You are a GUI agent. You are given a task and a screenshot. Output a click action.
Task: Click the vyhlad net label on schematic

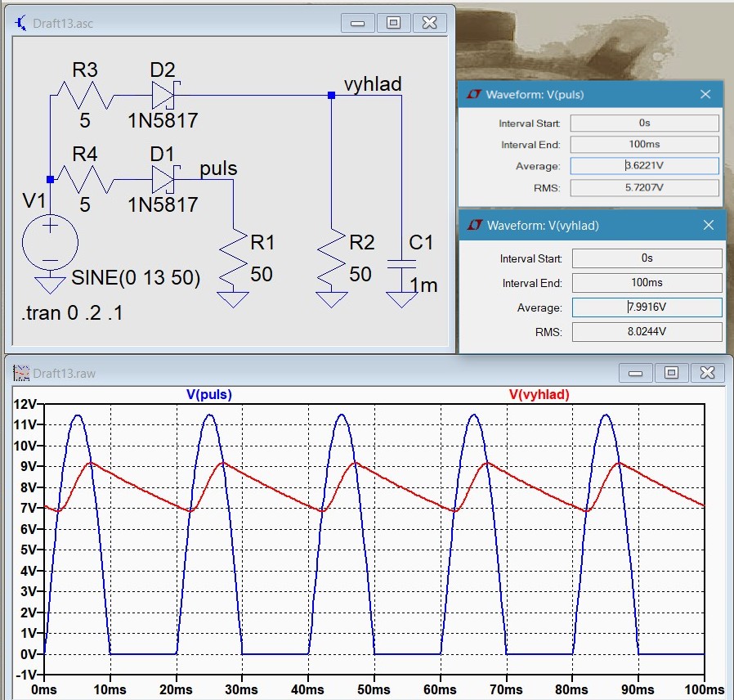[x=373, y=84]
